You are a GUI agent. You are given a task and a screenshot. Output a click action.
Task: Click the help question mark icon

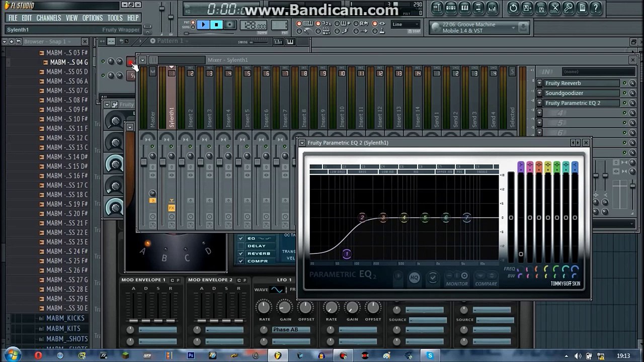coord(596,8)
